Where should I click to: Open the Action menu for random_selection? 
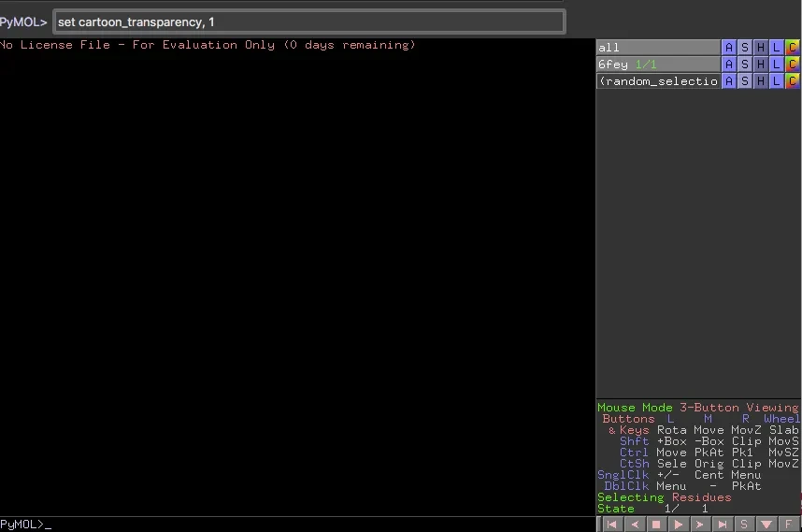729,81
